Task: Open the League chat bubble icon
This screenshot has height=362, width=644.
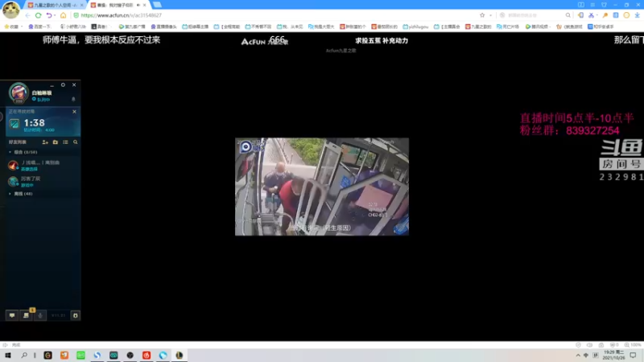Action: pyautogui.click(x=12, y=315)
